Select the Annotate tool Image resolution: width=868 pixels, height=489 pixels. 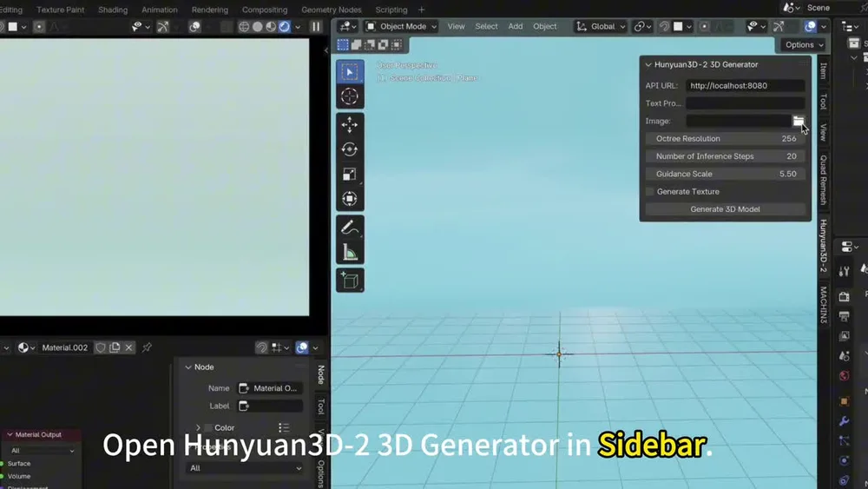tap(349, 227)
